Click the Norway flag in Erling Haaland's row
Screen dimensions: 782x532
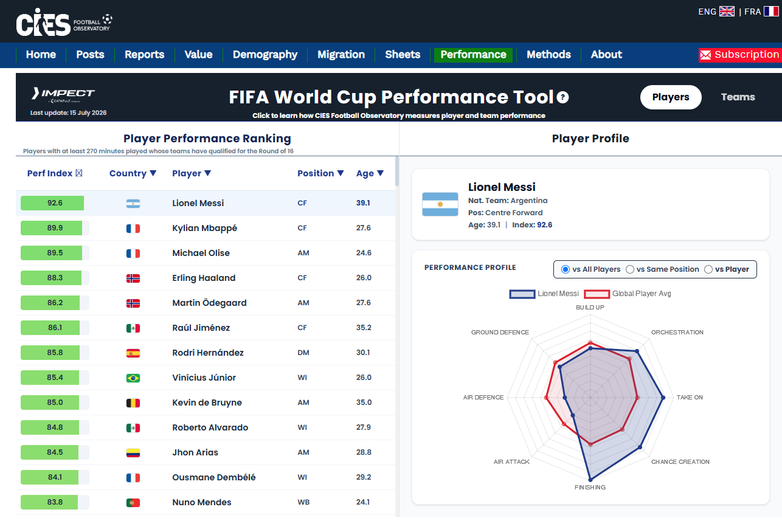click(x=133, y=278)
